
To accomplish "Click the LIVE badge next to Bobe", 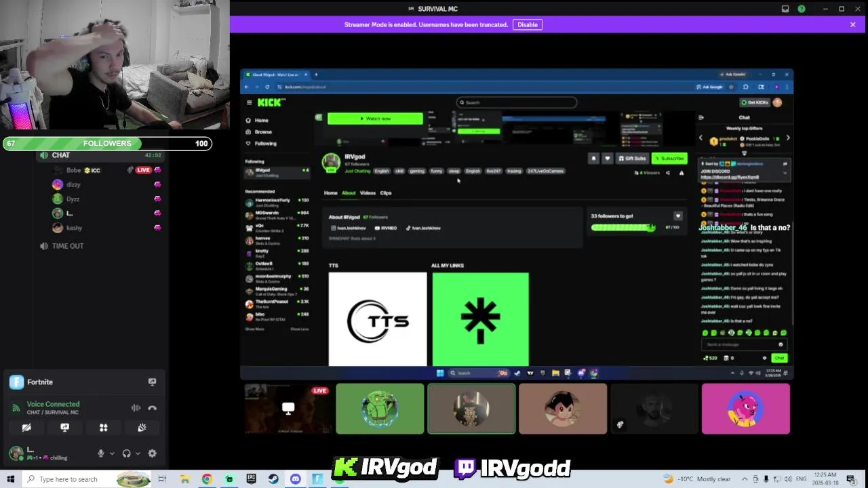I will [x=143, y=170].
